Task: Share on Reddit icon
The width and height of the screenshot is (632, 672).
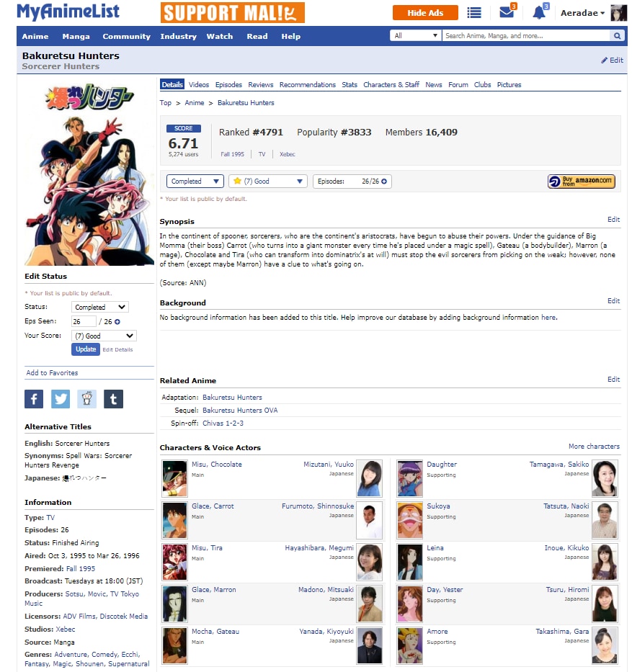Action: point(87,399)
